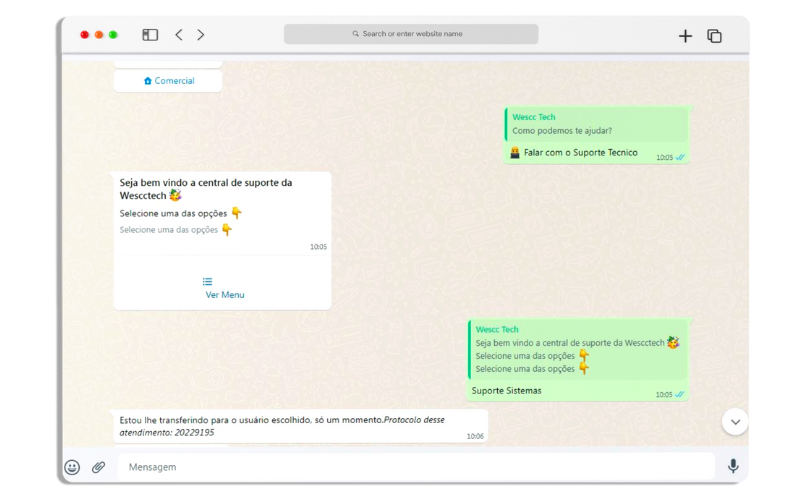Open the emoji picker smiley icon
This screenshot has width=800, height=500.
click(x=72, y=467)
